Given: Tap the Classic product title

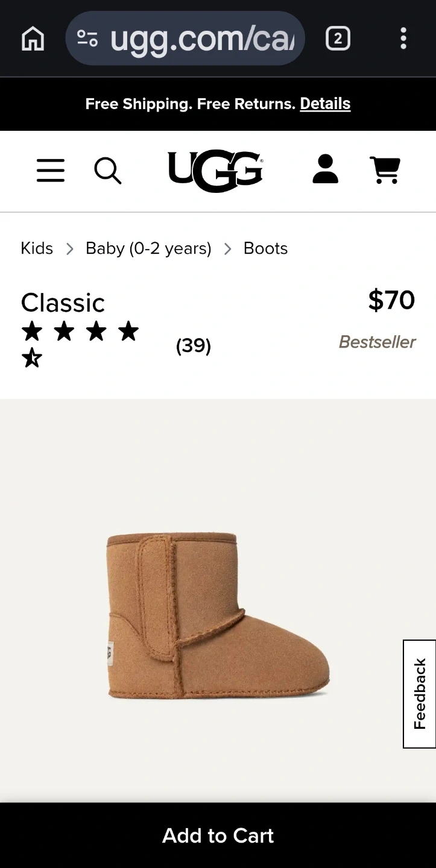Looking at the screenshot, I should tap(63, 303).
